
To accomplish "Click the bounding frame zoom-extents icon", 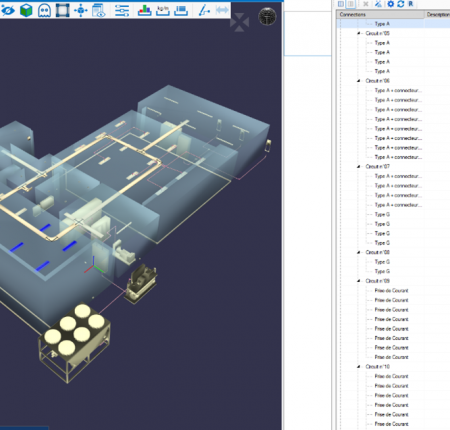I will point(62,10).
